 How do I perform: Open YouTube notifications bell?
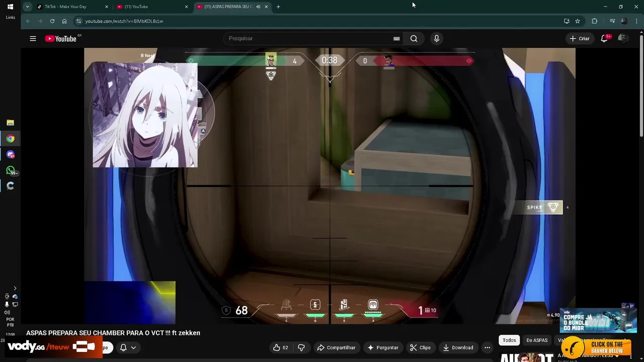pos(604,39)
